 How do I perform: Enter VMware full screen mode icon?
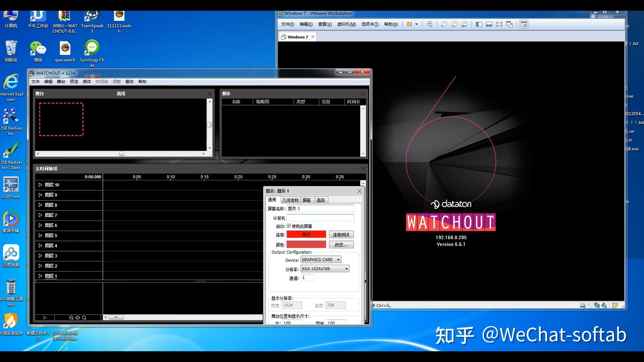pyautogui.click(x=499, y=24)
